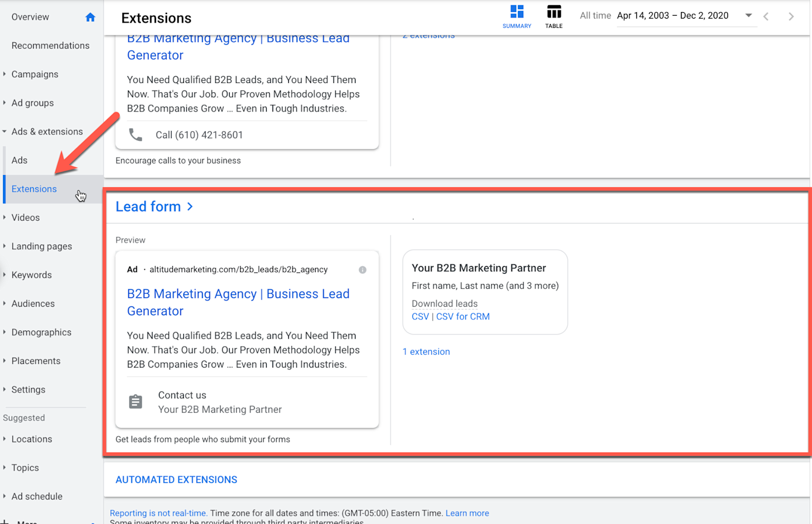Open Recommendations in the sidebar
812x524 pixels.
click(50, 46)
